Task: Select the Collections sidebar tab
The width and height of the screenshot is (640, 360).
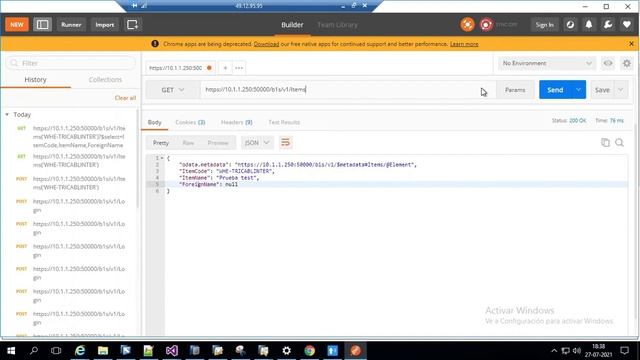Action: pos(105,80)
